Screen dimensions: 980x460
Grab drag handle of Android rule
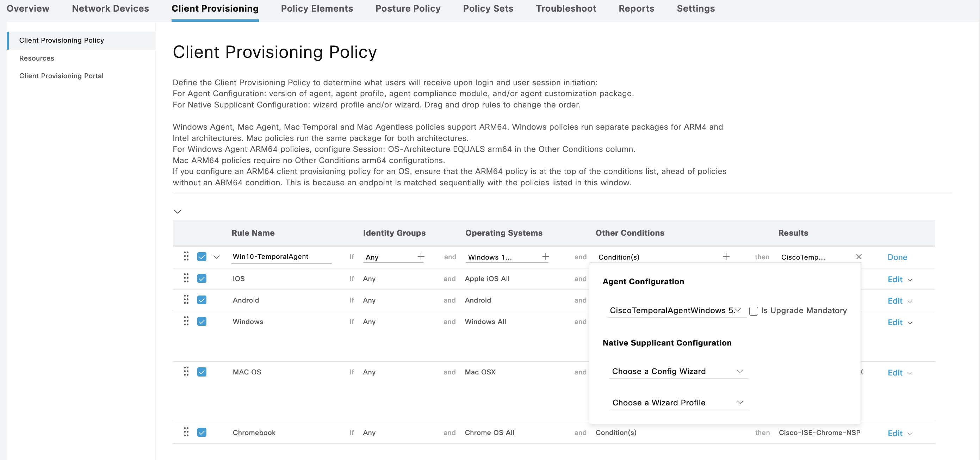point(186,300)
